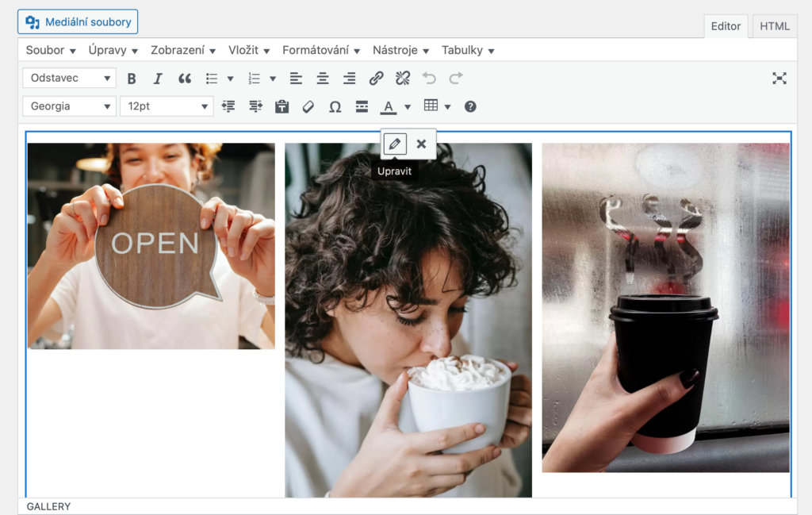Screen dimensions: 812x515
Task: Enter fullscreen editor mode
Action: point(779,78)
